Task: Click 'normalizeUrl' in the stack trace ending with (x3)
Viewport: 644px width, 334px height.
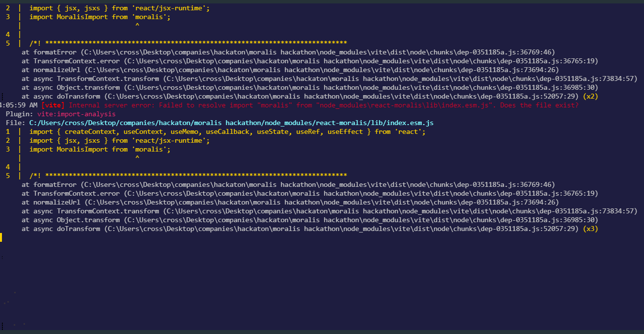Action: pos(57,202)
